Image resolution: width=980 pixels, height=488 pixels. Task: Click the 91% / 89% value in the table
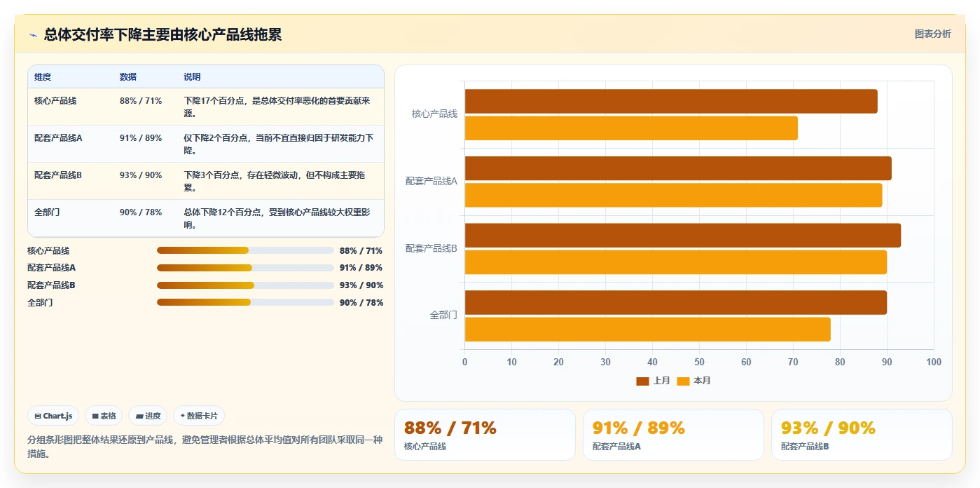(141, 138)
